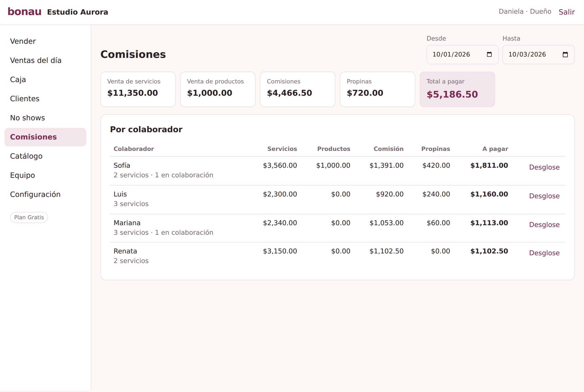Click the Venta de productos card
This screenshot has width=584, height=392.
(218, 89)
